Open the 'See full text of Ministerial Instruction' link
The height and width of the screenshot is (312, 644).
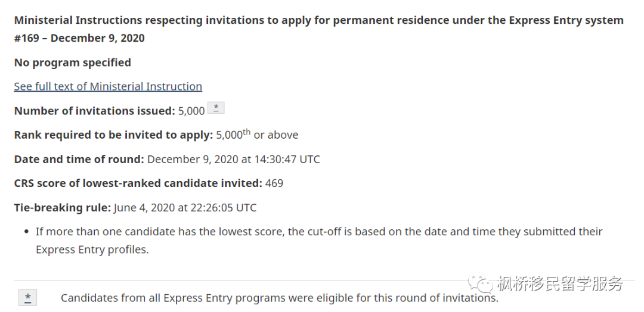108,86
